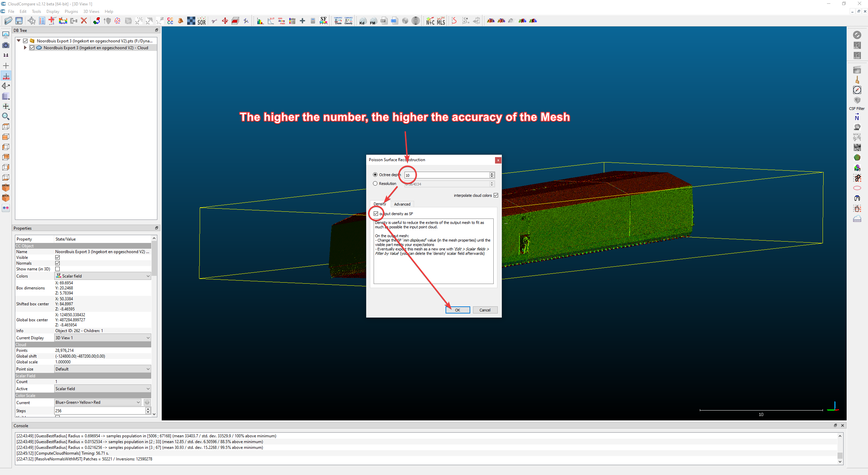This screenshot has height=475, width=868.
Task: Toggle the Visible property checkbox
Action: (x=58, y=258)
